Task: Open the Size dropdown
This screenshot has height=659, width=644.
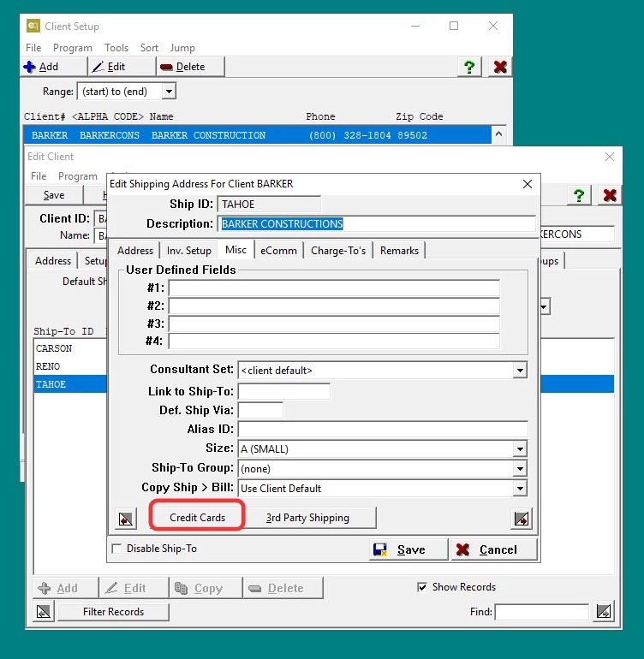Action: point(520,448)
